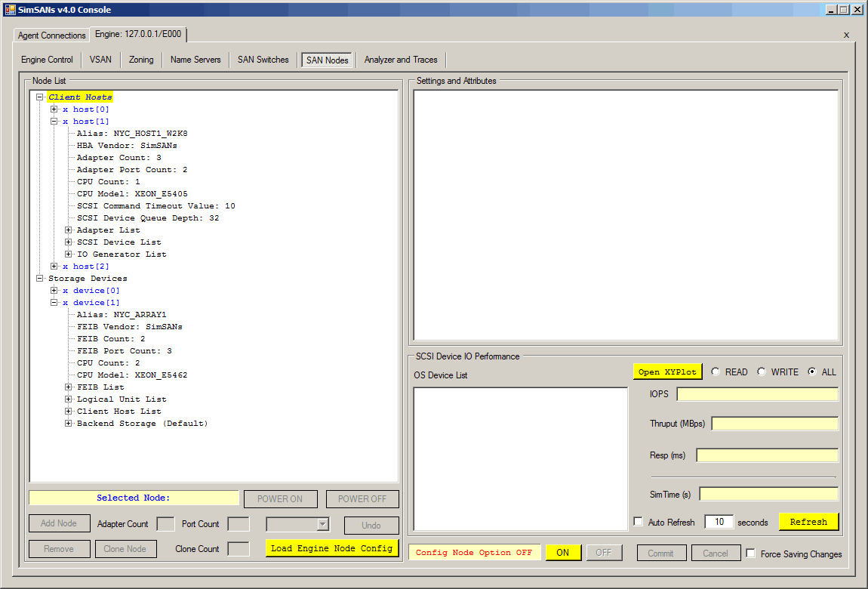This screenshot has height=589, width=868.
Task: Select the WRITE radio button
Action: point(762,372)
